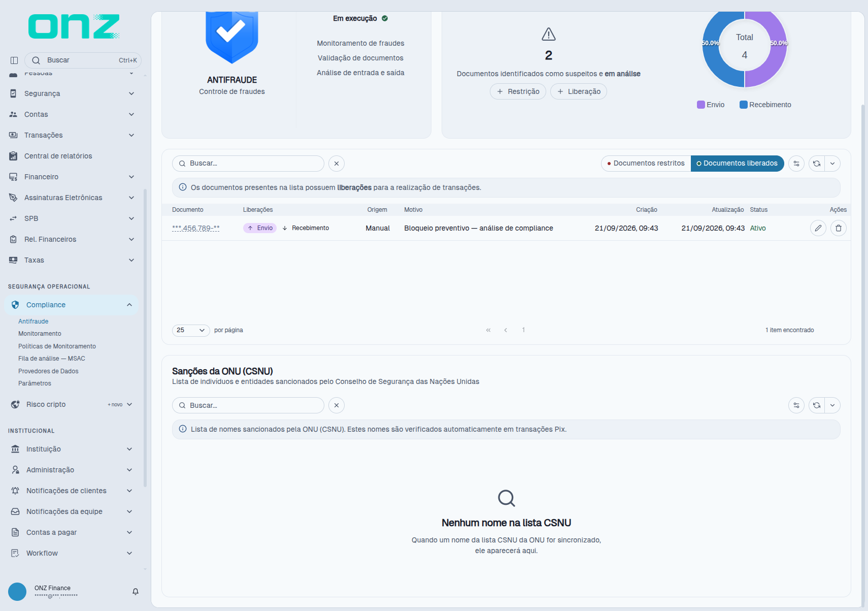This screenshot has height=611, width=868.
Task: Click the Segurança sidebar icon
Action: coord(13,93)
